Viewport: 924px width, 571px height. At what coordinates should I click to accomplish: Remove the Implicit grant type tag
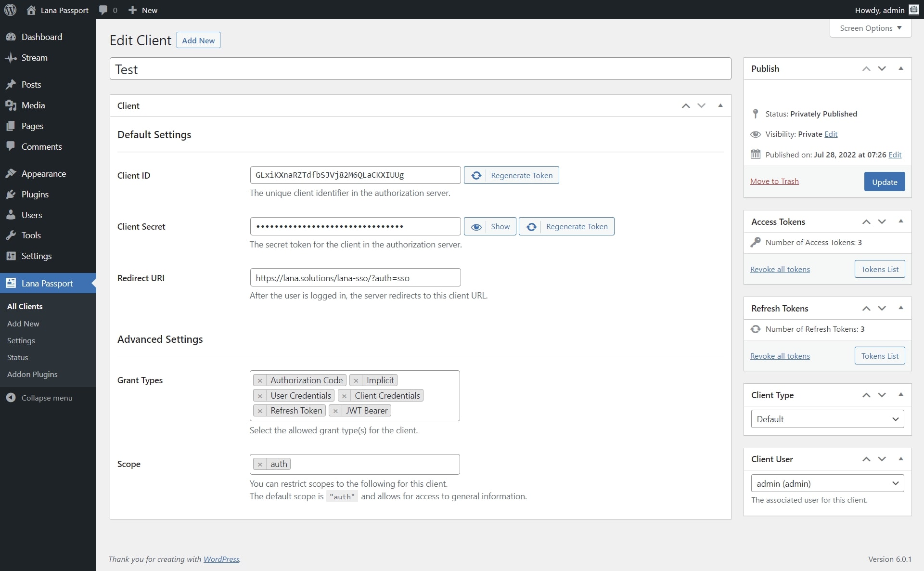point(356,380)
